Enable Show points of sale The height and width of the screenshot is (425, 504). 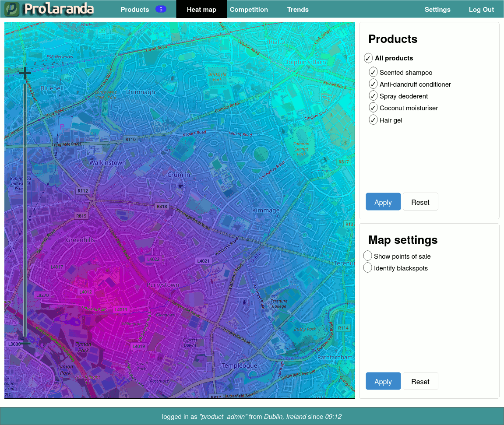coord(368,256)
